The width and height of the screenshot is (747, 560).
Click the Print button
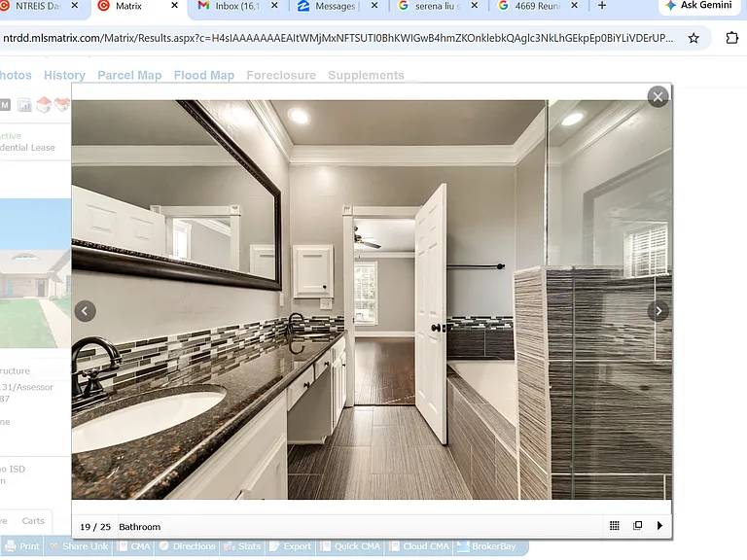[x=22, y=546]
